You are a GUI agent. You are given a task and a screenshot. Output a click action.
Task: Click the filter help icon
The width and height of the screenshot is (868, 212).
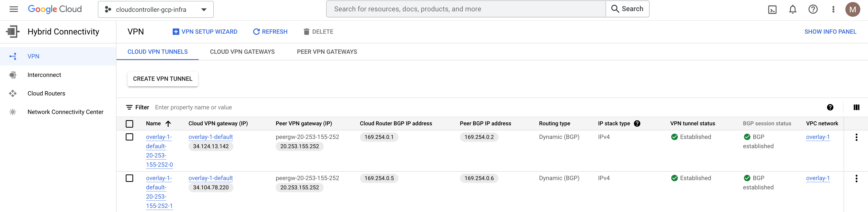830,107
